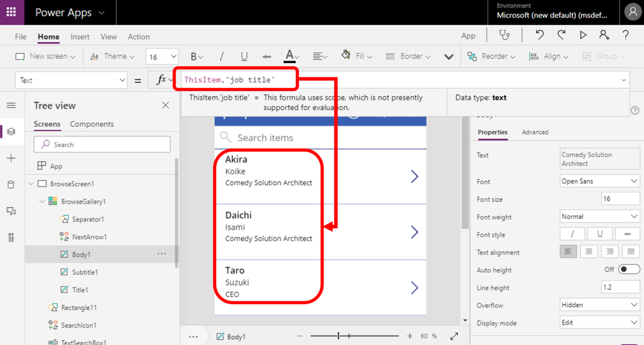Open the File menu
This screenshot has height=345, width=644.
tap(20, 37)
